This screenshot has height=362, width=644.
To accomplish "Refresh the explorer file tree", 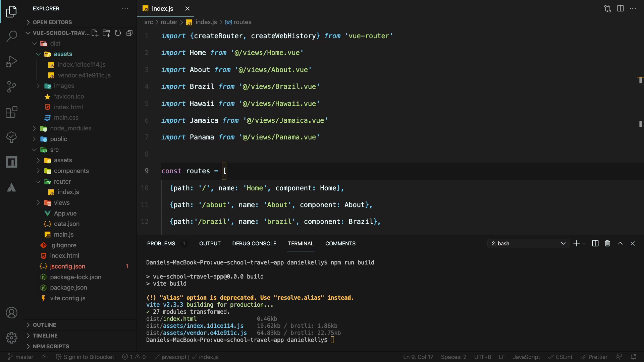I will point(118,33).
